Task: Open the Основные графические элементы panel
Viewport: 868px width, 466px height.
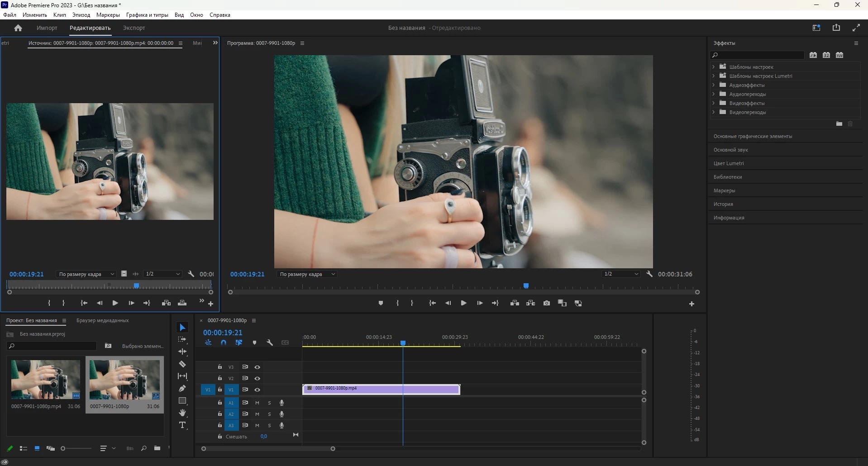Action: (753, 136)
